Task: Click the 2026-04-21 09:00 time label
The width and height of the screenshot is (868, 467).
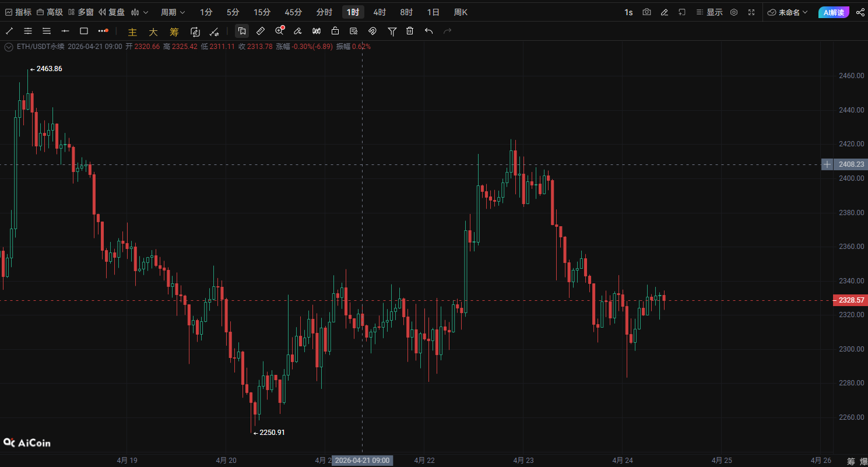Action: point(363,461)
